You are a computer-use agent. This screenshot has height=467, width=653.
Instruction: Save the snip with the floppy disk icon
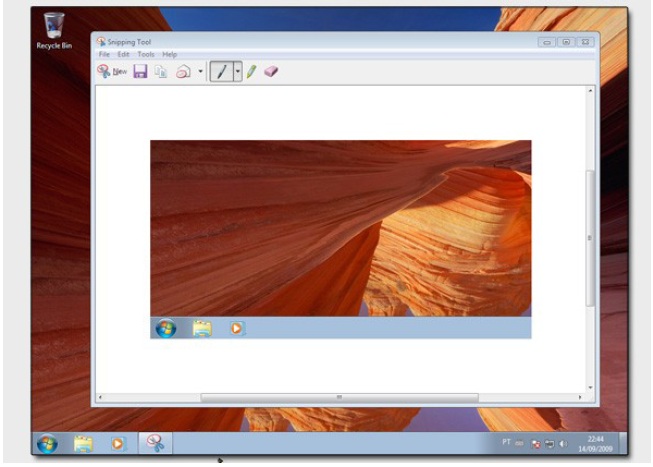pyautogui.click(x=140, y=72)
